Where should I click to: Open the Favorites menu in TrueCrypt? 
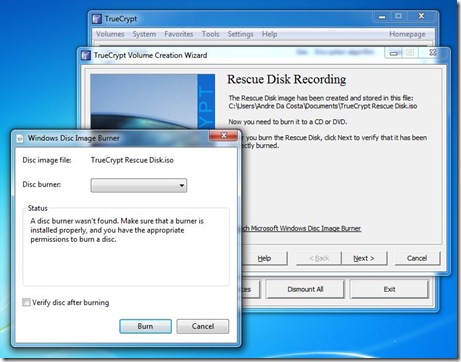(179, 34)
